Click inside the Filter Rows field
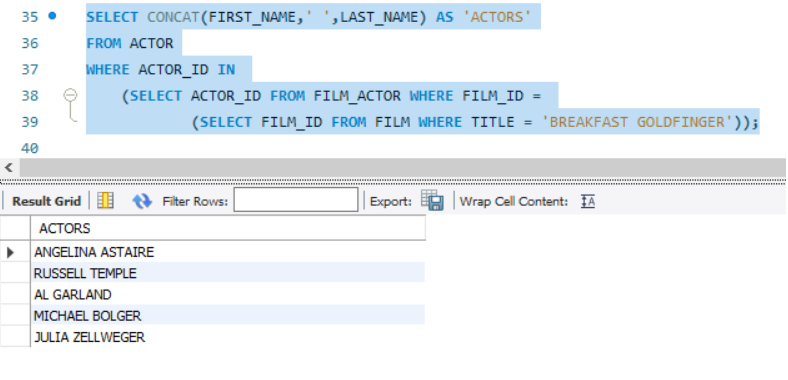The height and width of the screenshot is (380, 788). pos(296,200)
